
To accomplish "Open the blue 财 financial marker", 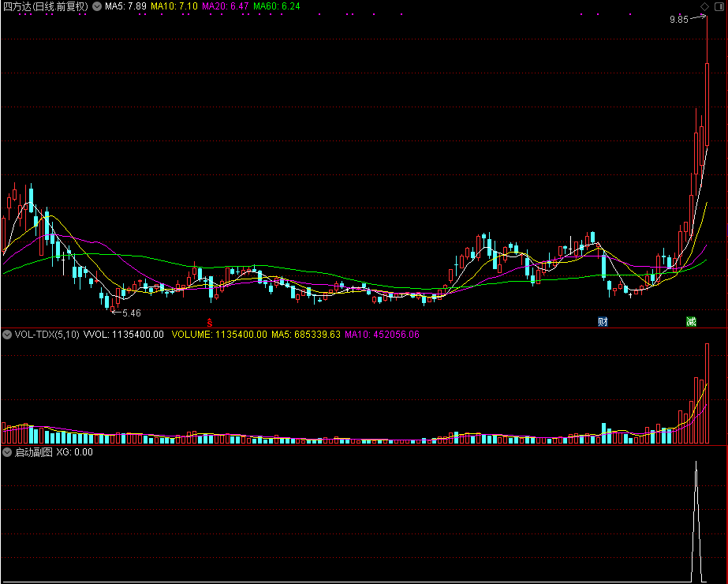I will tap(603, 322).
